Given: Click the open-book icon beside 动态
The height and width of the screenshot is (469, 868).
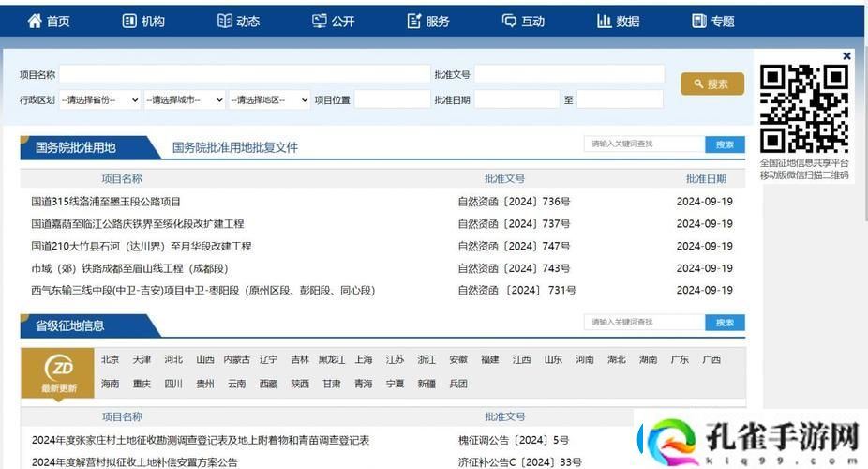Looking at the screenshot, I should click(x=224, y=21).
